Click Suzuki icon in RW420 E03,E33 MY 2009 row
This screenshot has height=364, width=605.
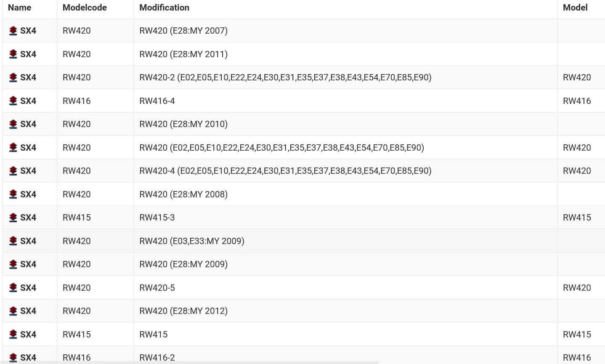click(13, 241)
